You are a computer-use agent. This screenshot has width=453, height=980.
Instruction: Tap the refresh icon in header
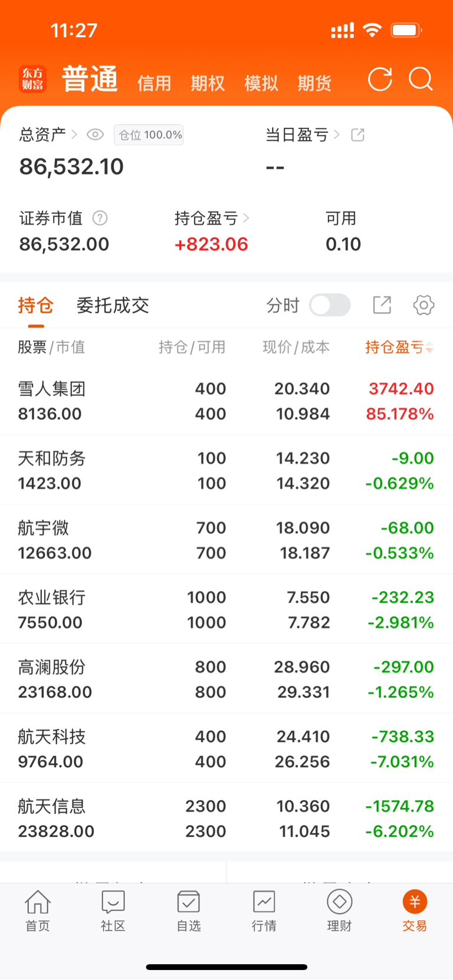[380, 80]
